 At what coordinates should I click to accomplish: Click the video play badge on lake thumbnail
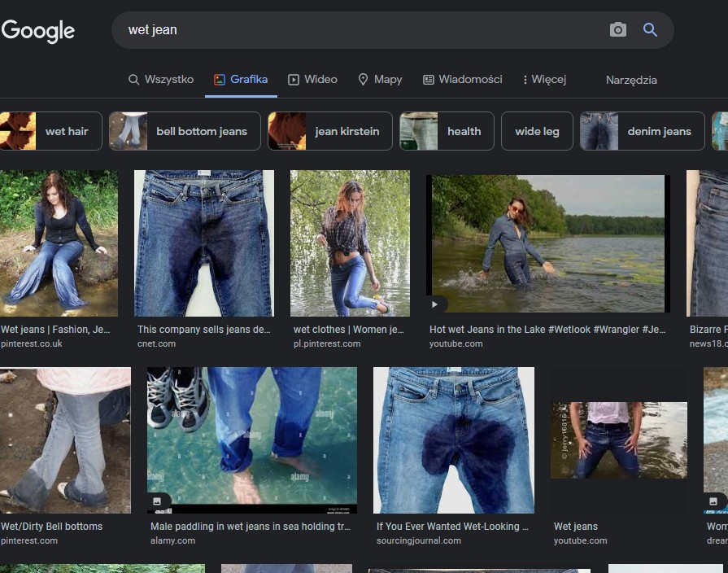[435, 304]
